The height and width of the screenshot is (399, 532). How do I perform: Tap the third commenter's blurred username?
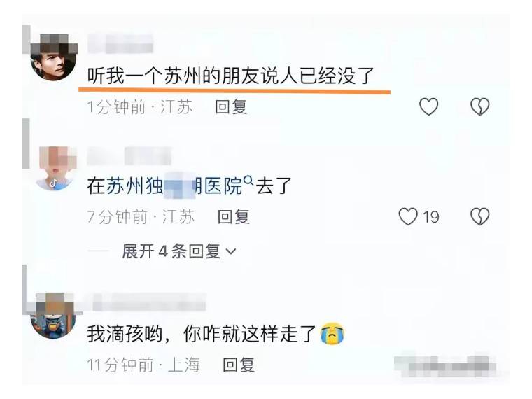click(x=149, y=302)
